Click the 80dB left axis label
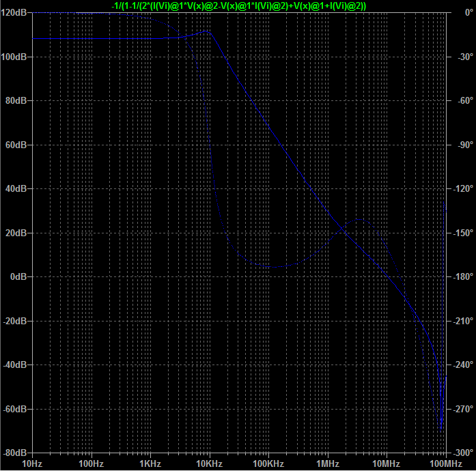The width and height of the screenshot is (476, 471). pyautogui.click(x=16, y=101)
